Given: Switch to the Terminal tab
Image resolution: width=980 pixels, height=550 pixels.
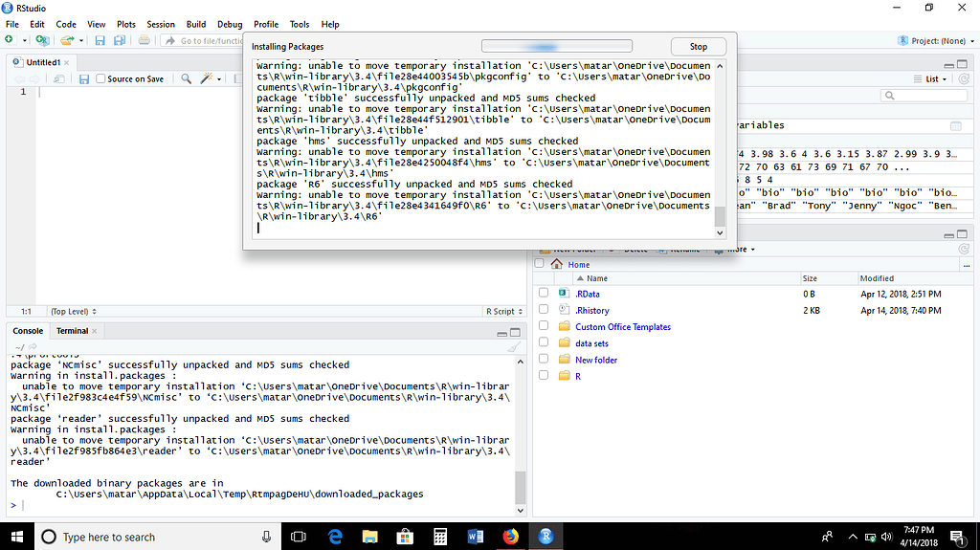Looking at the screenshot, I should pyautogui.click(x=72, y=331).
